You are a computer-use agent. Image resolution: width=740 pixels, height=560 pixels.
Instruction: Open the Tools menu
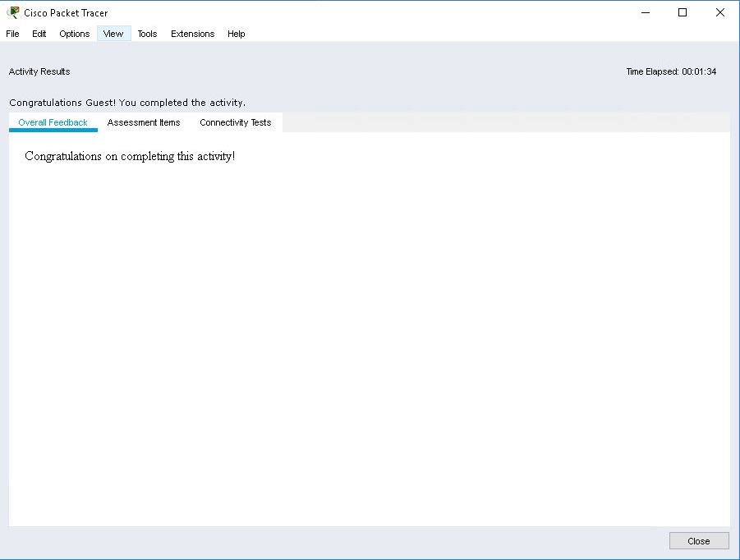147,34
